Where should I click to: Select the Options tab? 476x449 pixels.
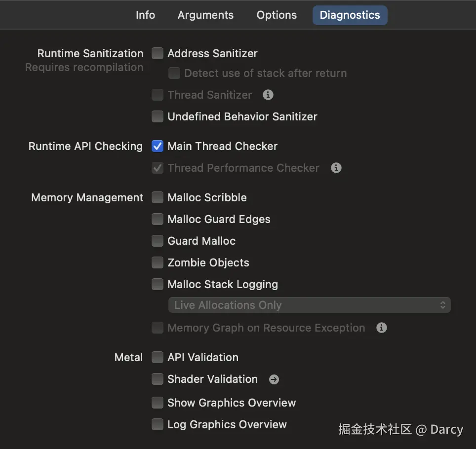coord(277,15)
